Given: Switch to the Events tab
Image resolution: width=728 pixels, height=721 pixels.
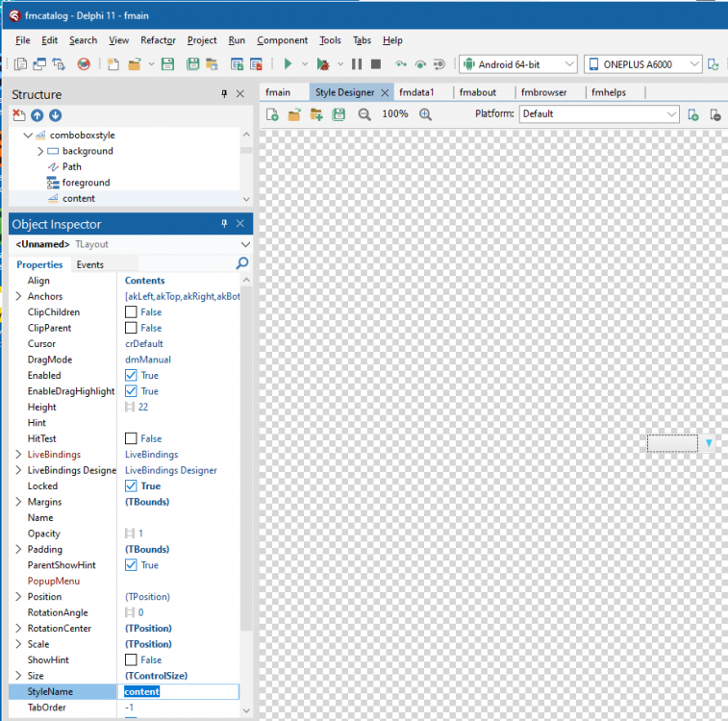Looking at the screenshot, I should click(90, 264).
